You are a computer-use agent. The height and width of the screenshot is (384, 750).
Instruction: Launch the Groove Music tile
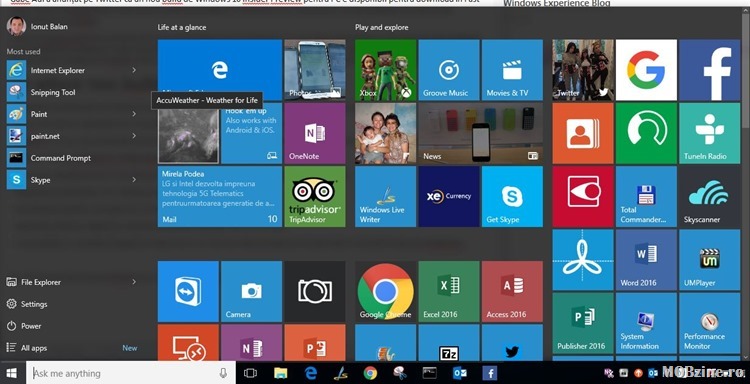coord(449,70)
